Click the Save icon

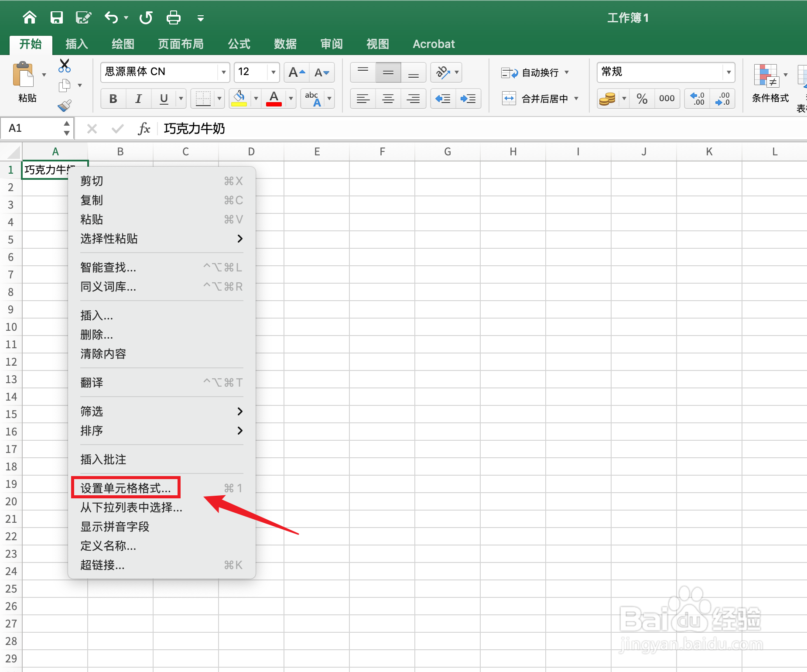(x=57, y=17)
